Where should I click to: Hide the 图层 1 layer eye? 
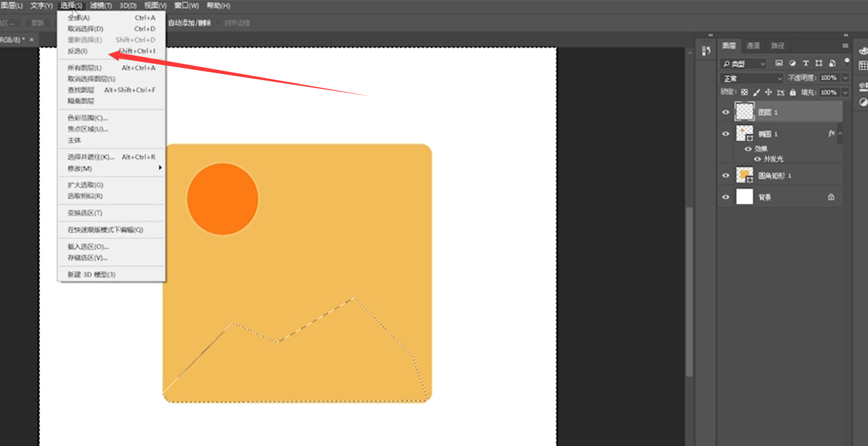pyautogui.click(x=726, y=112)
